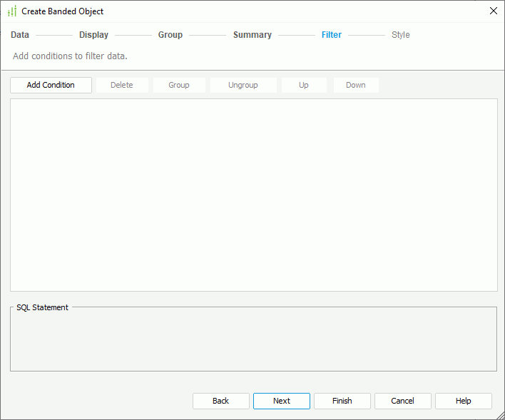Click Finish to complete the wizard

click(342, 401)
